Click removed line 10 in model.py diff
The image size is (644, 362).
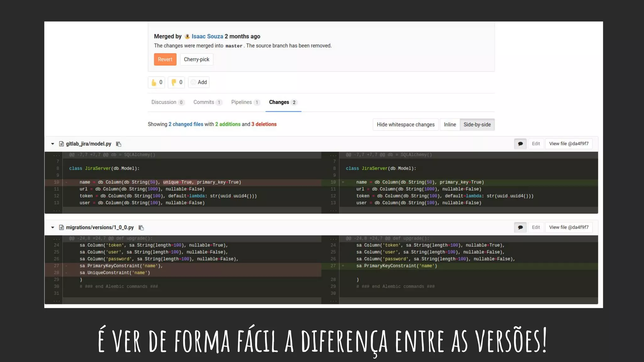183,182
